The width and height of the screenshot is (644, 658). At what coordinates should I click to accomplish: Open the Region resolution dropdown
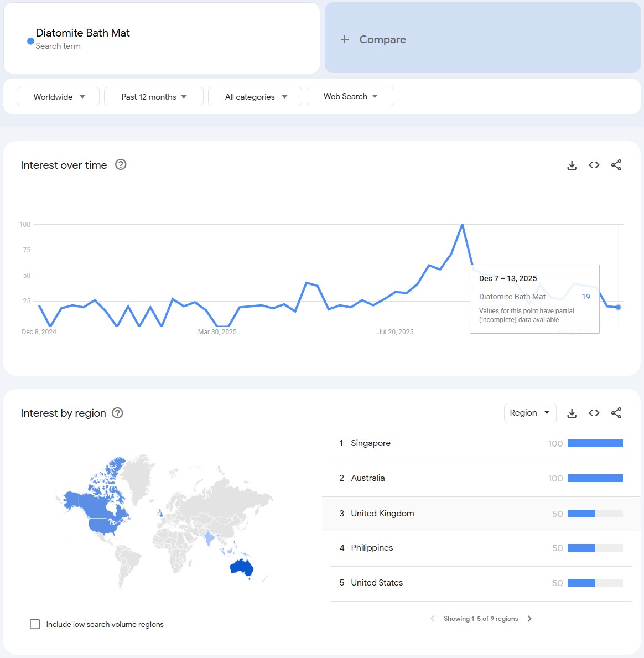click(x=529, y=413)
